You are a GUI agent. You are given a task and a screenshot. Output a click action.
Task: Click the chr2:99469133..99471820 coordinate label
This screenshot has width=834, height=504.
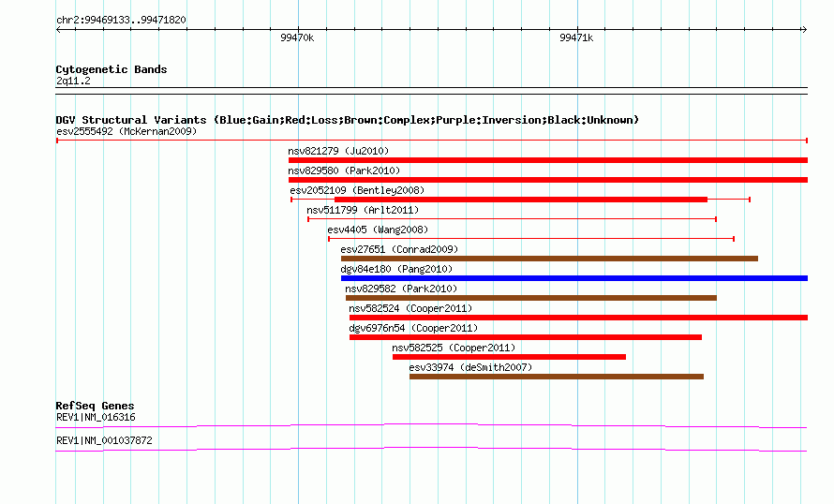click(x=121, y=21)
